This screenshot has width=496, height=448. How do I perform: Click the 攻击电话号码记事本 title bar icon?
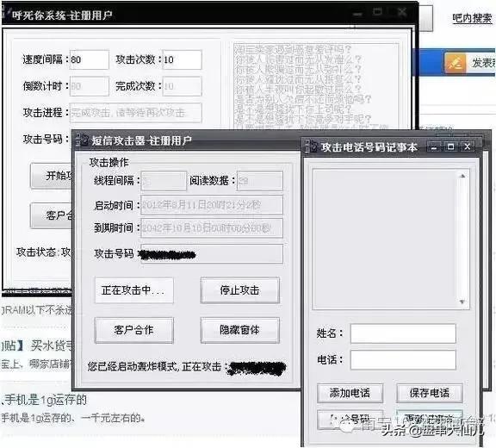[311, 147]
